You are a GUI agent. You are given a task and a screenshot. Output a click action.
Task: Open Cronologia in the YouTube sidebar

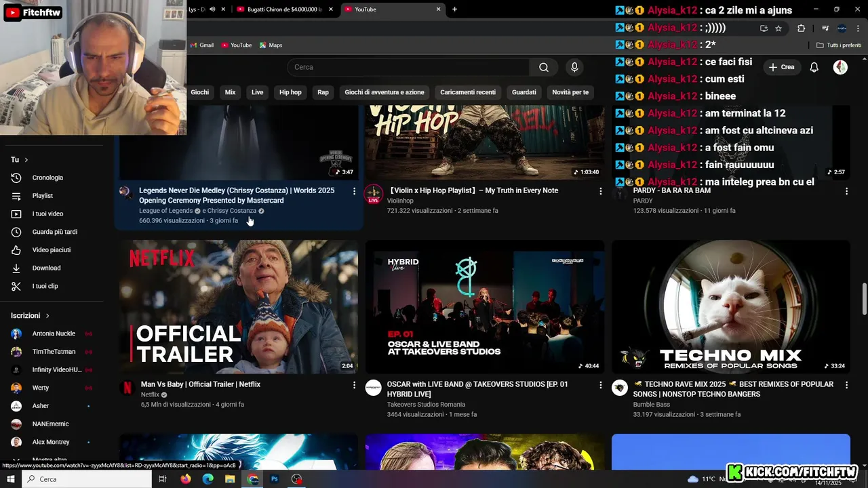click(x=47, y=178)
